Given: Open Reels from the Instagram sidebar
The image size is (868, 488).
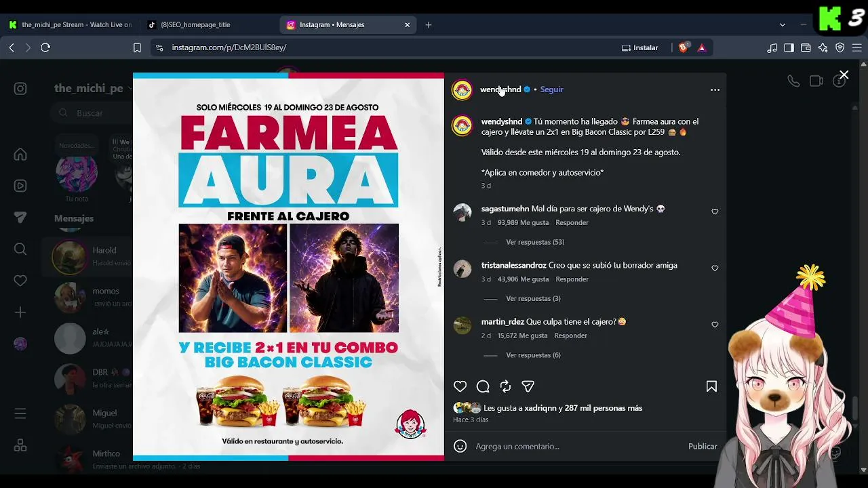Looking at the screenshot, I should [20, 186].
